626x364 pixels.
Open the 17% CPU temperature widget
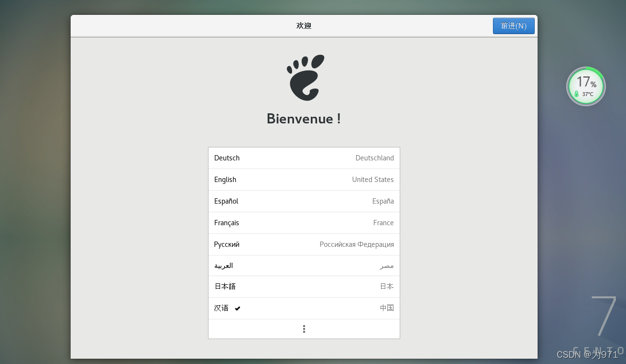(x=586, y=86)
